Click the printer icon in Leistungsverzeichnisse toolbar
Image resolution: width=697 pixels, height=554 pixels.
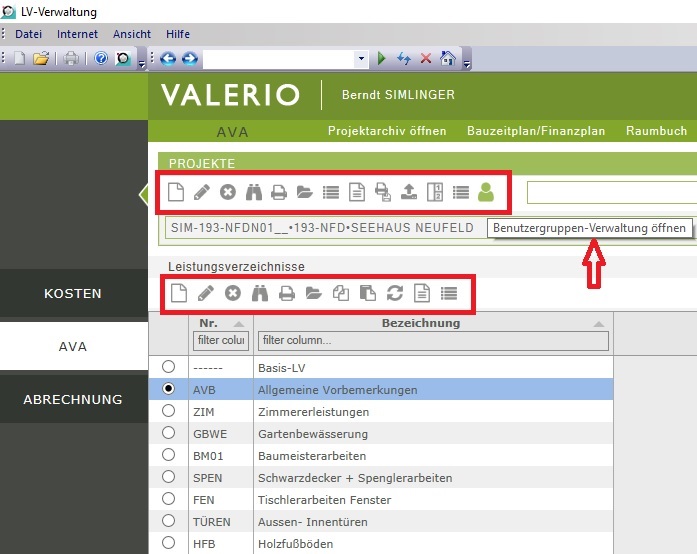pyautogui.click(x=287, y=293)
